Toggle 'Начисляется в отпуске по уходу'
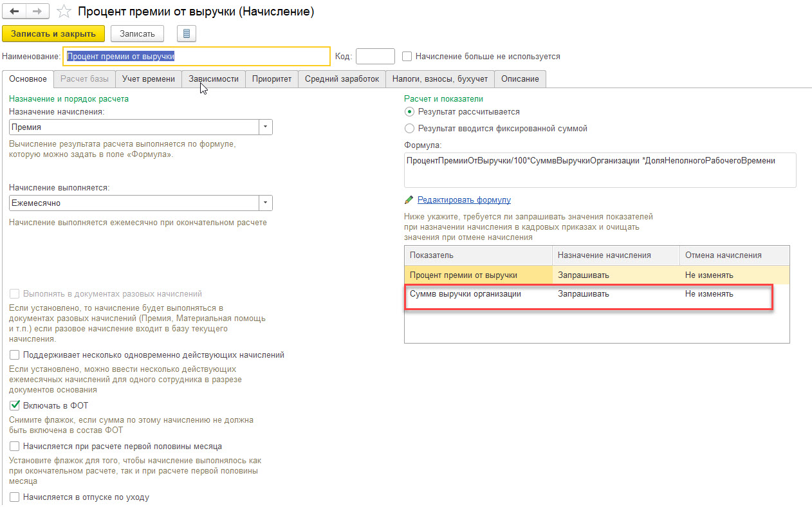 coord(14,497)
